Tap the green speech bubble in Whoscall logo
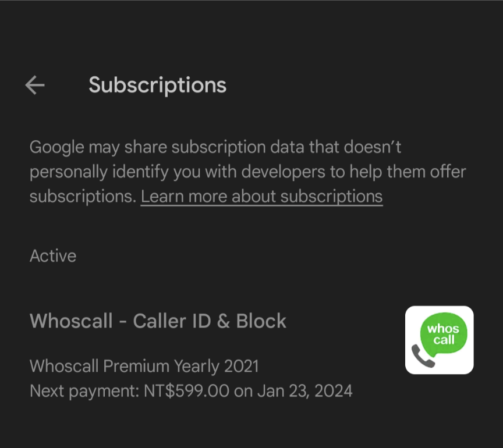The width and height of the screenshot is (503, 448). click(x=444, y=334)
